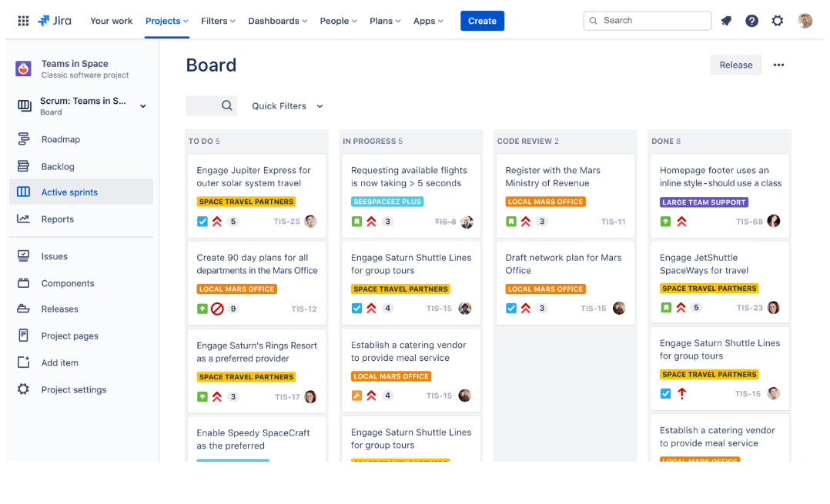
Task: Click the task checkbox icon on Done Saturn Shuttle card
Action: coord(665,393)
